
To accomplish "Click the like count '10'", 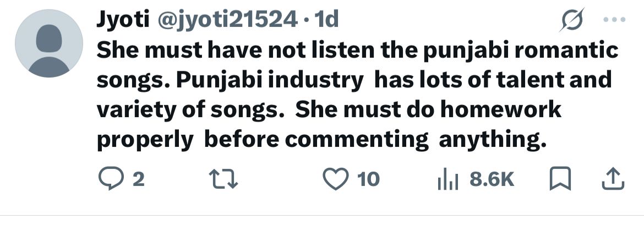I will click(x=368, y=179).
